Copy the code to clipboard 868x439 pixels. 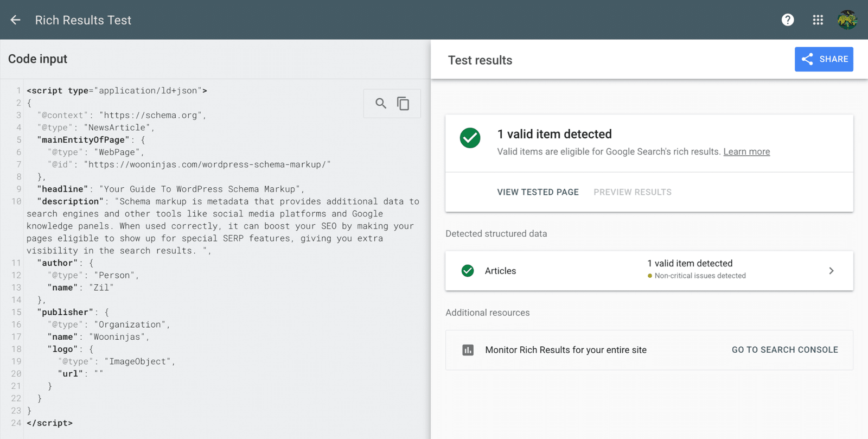point(403,103)
